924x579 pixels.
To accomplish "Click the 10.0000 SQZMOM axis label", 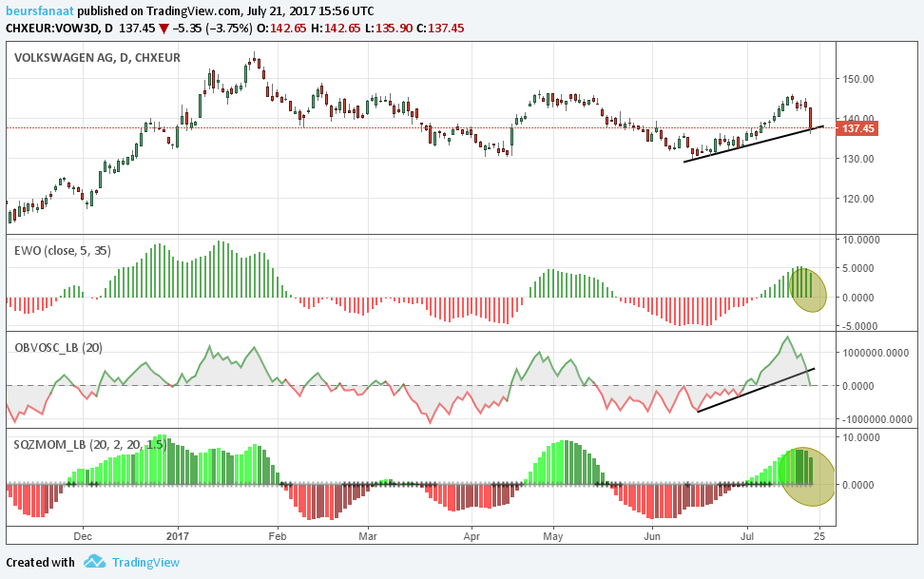I will coord(861,437).
